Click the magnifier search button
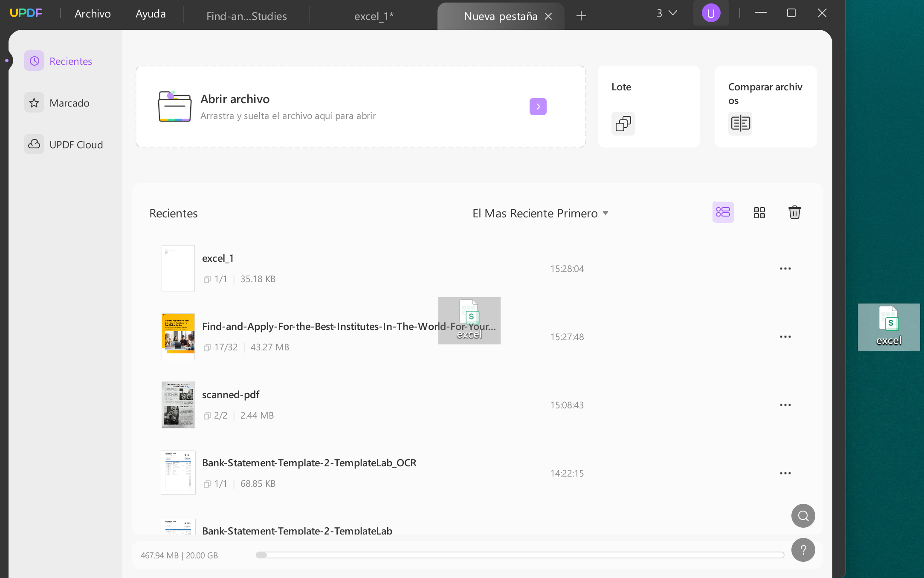 (x=803, y=516)
